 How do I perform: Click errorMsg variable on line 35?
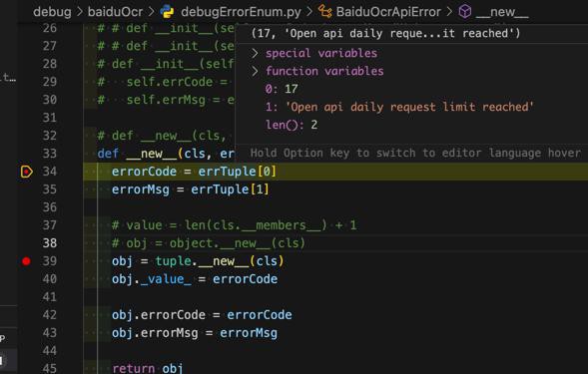click(141, 189)
